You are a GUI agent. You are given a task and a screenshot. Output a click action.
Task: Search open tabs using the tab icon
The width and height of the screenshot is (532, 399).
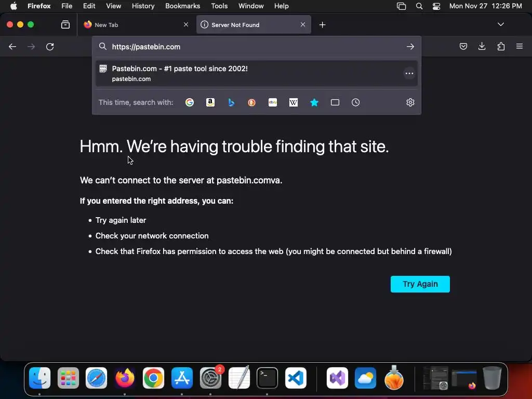335,102
